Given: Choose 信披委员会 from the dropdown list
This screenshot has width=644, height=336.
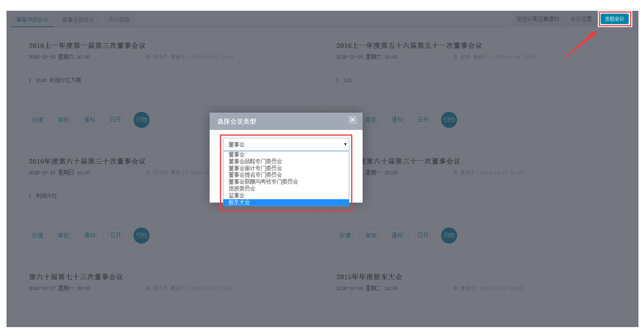Looking at the screenshot, I should tap(286, 188).
